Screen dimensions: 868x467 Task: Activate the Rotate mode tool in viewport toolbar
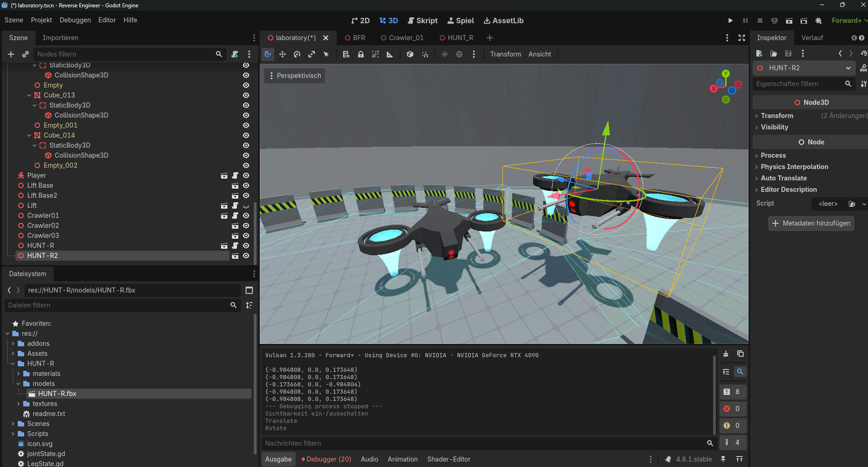[x=297, y=54]
